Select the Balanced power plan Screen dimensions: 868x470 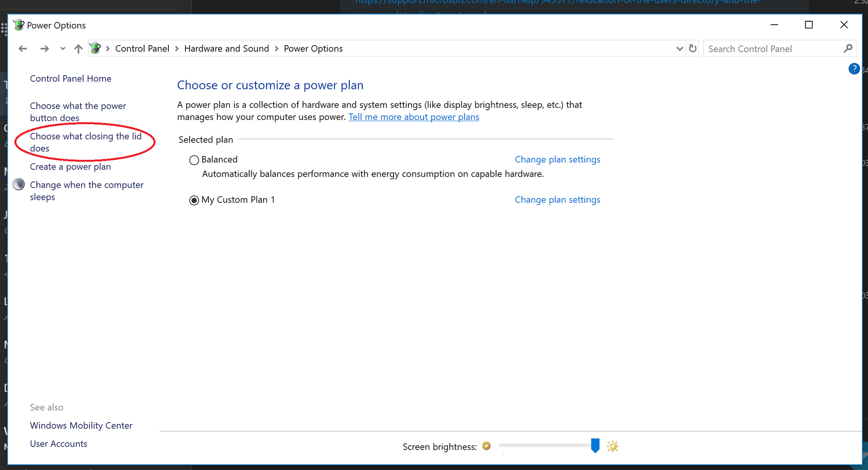[x=194, y=160]
